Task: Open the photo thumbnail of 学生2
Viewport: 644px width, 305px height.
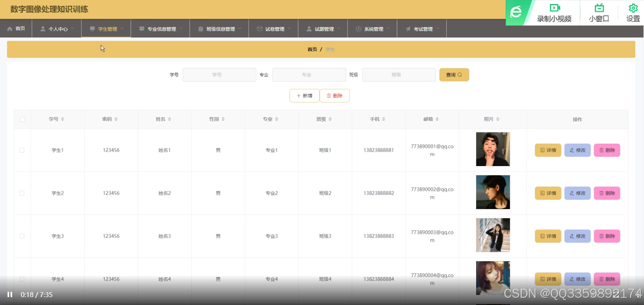Action: click(x=493, y=192)
